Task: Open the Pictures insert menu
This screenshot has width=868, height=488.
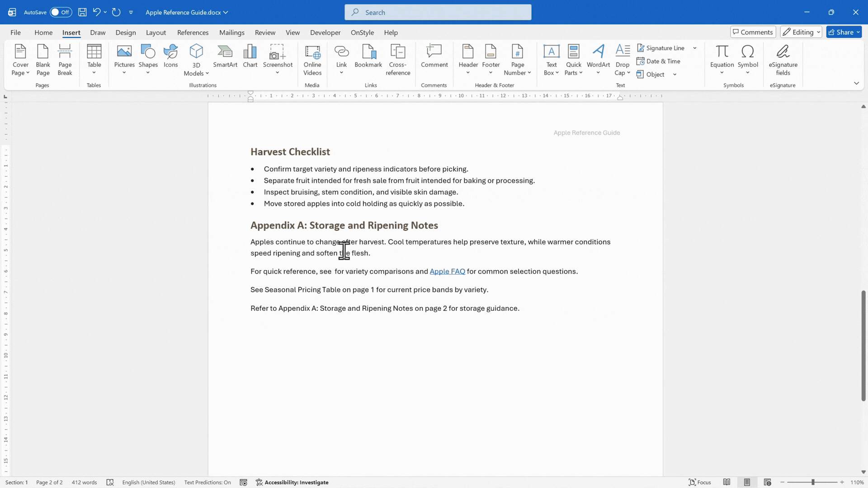Action: [124, 60]
